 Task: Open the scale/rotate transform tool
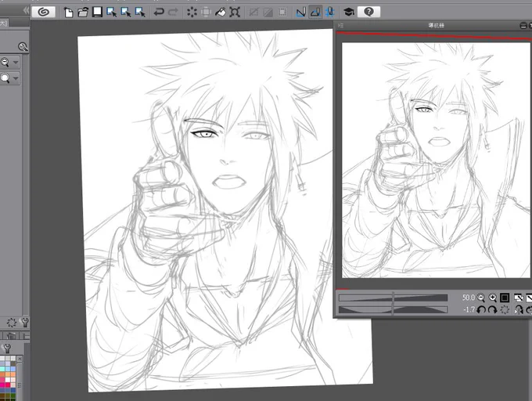235,13
